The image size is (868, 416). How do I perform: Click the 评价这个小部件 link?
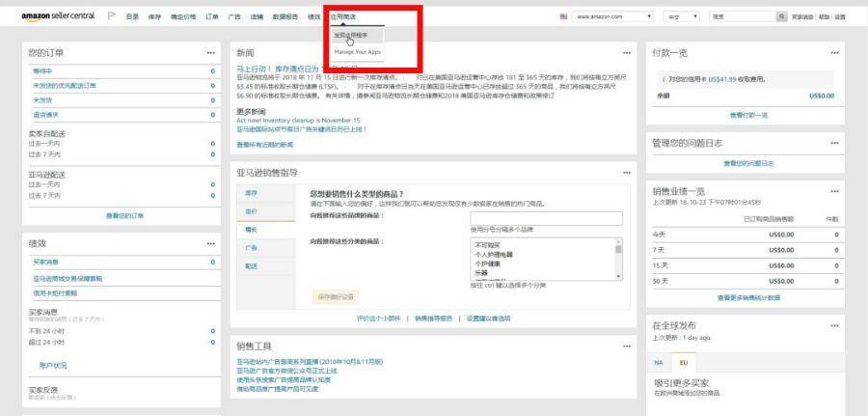(379, 319)
